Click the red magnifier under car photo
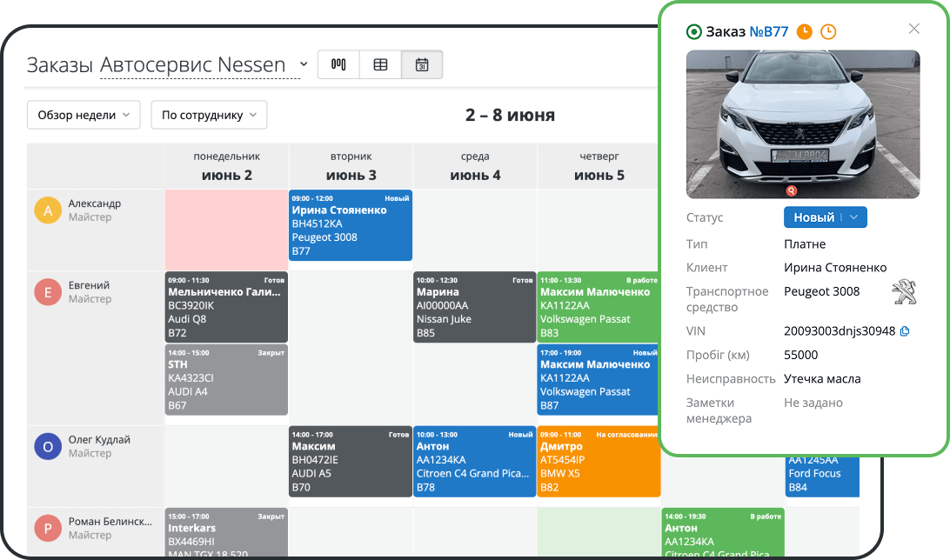Viewport: 950px width, 560px height. (792, 190)
